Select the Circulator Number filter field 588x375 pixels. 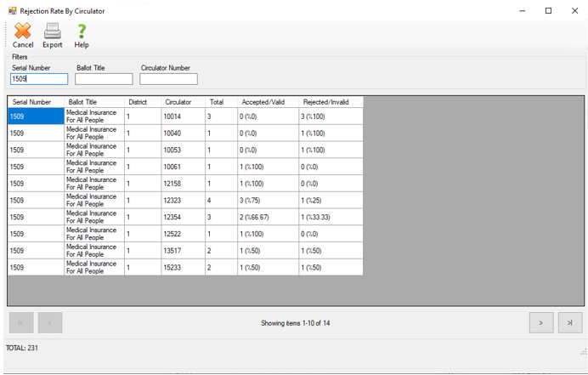click(x=168, y=79)
